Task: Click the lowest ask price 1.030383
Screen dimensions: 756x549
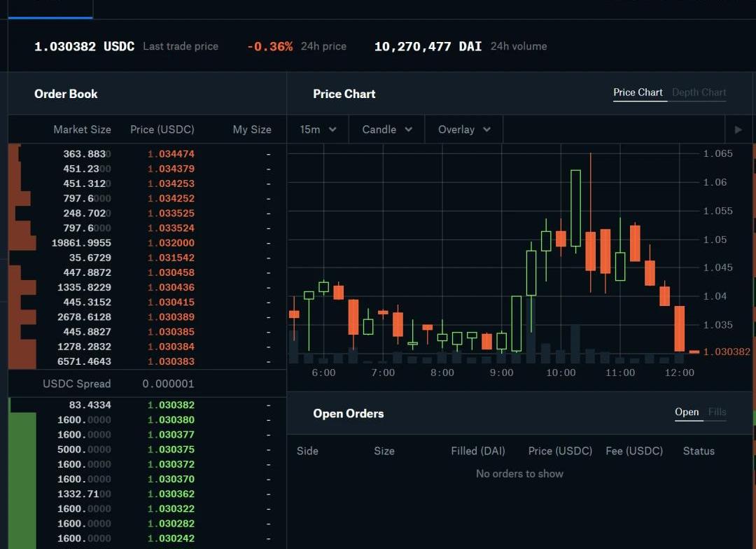Action: point(171,361)
